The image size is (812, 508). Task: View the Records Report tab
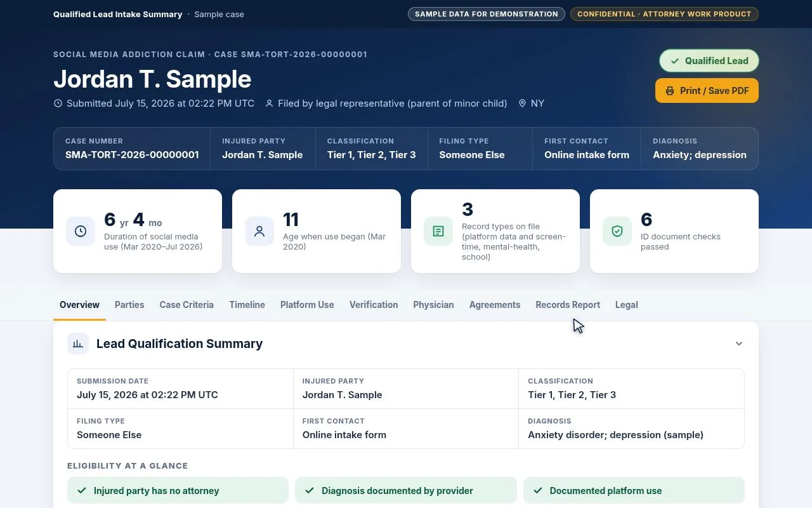coord(568,305)
